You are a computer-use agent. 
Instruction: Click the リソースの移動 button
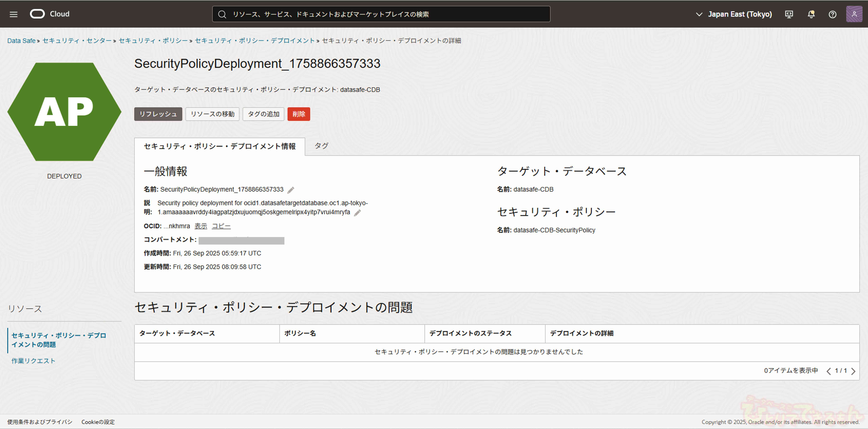[x=212, y=114]
